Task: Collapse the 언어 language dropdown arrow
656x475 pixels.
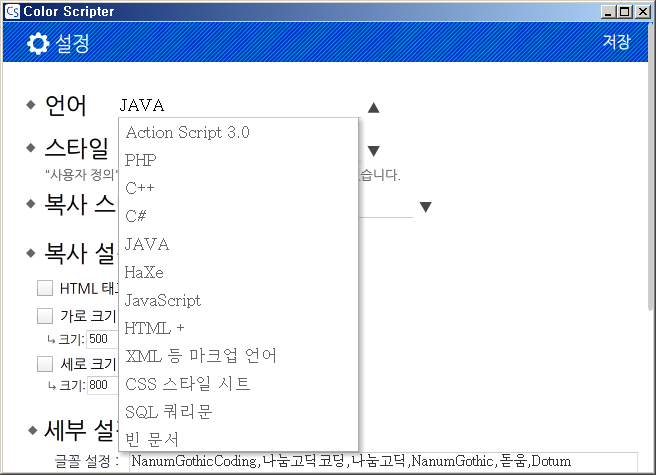Action: pos(373,108)
